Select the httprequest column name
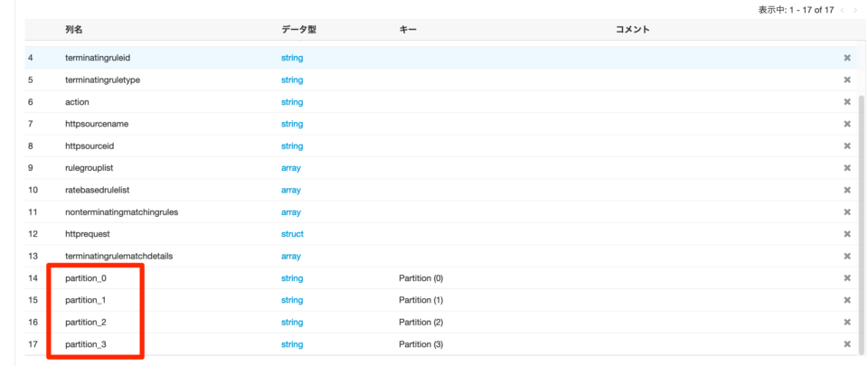The height and width of the screenshot is (366, 868). 88,234
